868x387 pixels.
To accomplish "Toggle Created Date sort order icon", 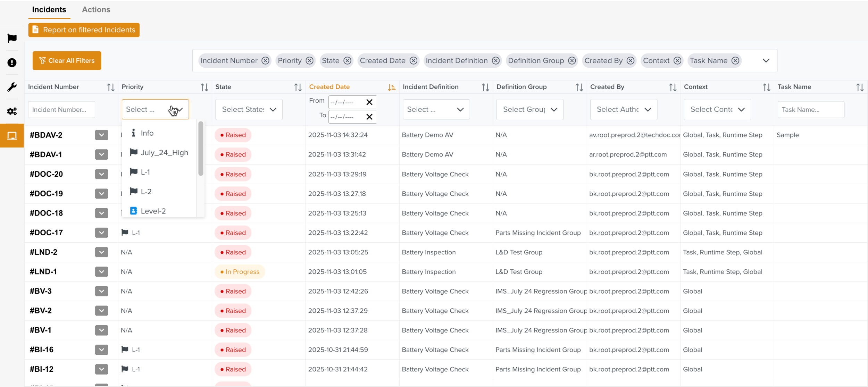I will [x=391, y=87].
